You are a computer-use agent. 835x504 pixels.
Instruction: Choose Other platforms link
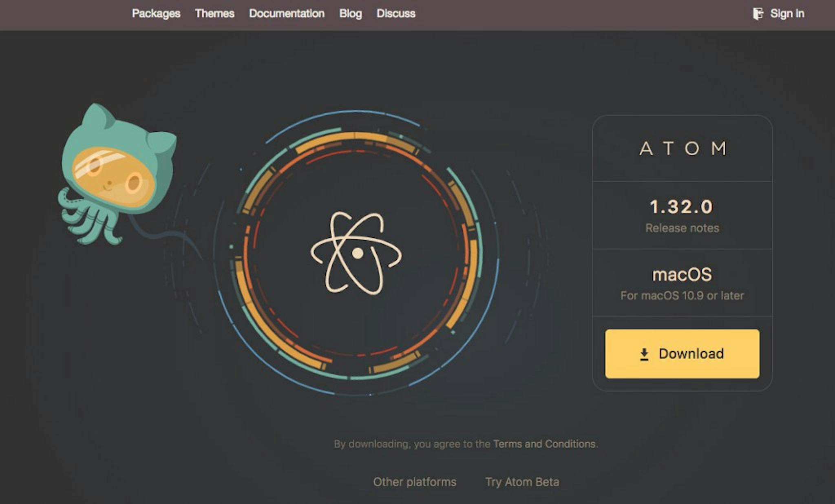[415, 482]
